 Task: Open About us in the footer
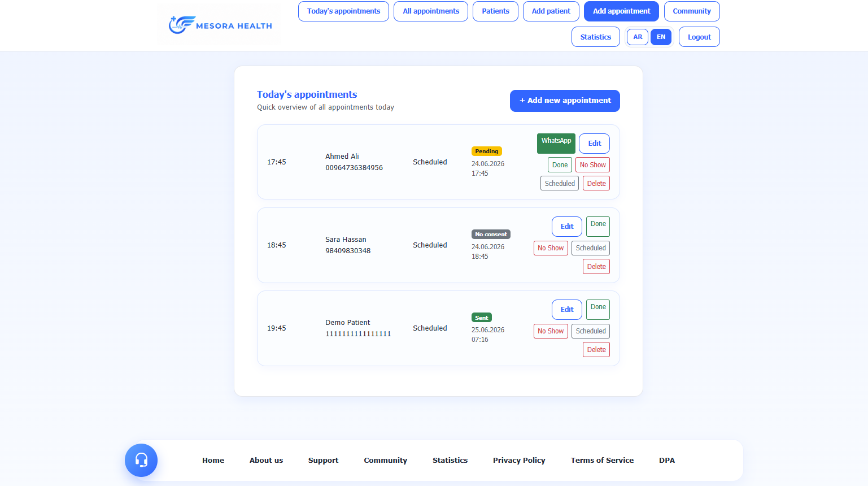click(266, 461)
